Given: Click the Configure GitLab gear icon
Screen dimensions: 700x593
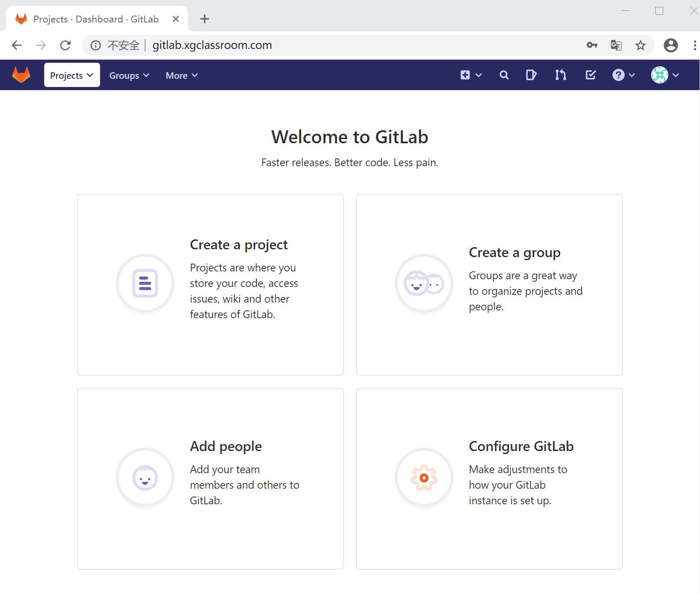Looking at the screenshot, I should 424,477.
